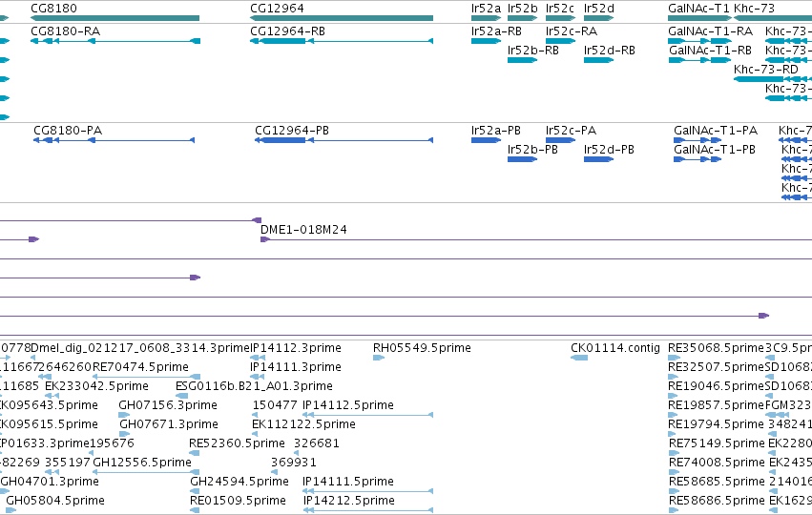Click the GalNAc-T1-PA protein label

coord(716,131)
